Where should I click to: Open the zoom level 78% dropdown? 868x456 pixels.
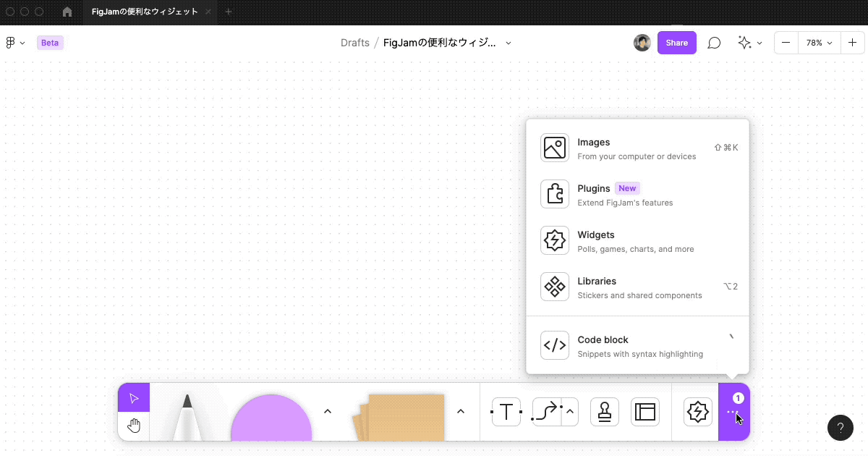818,43
